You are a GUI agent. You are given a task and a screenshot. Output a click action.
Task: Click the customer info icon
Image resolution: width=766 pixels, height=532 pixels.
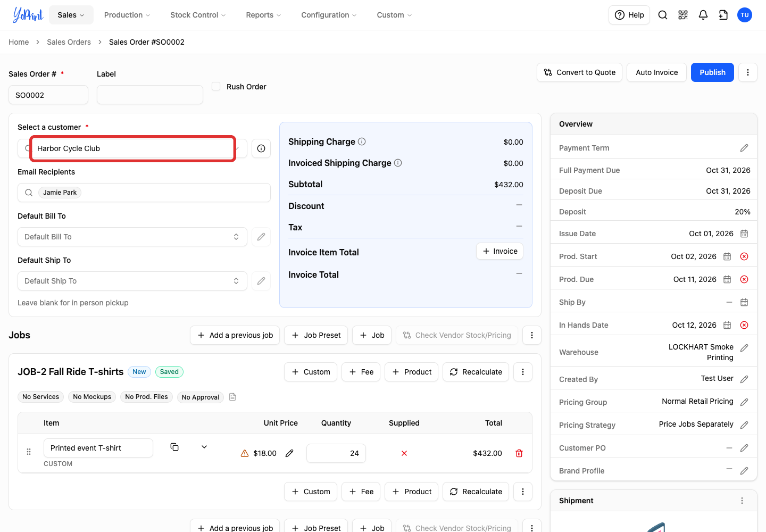point(261,148)
